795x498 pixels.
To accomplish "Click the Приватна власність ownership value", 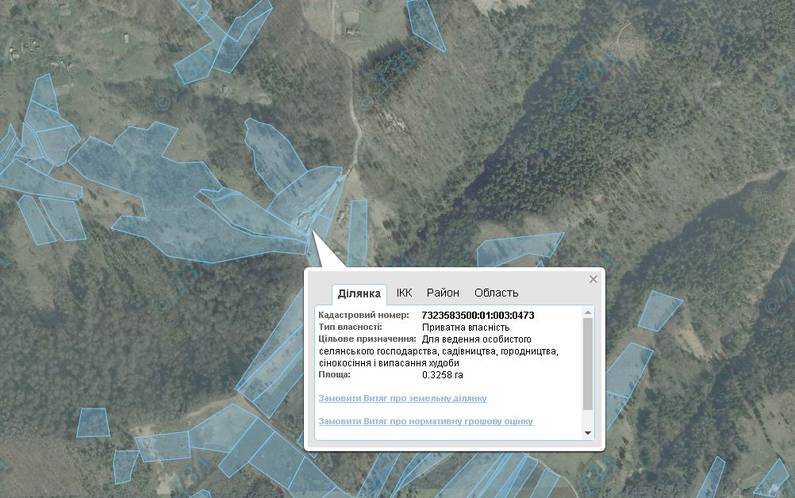I will point(465,328).
